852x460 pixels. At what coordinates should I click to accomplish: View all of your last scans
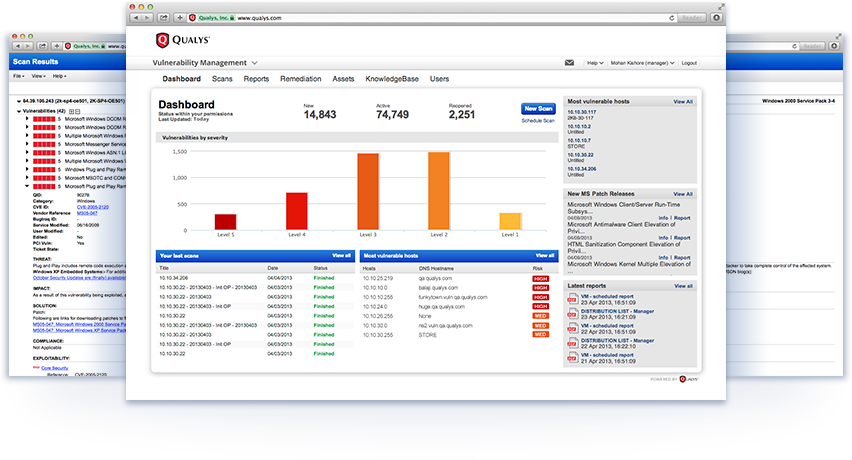[x=341, y=256]
